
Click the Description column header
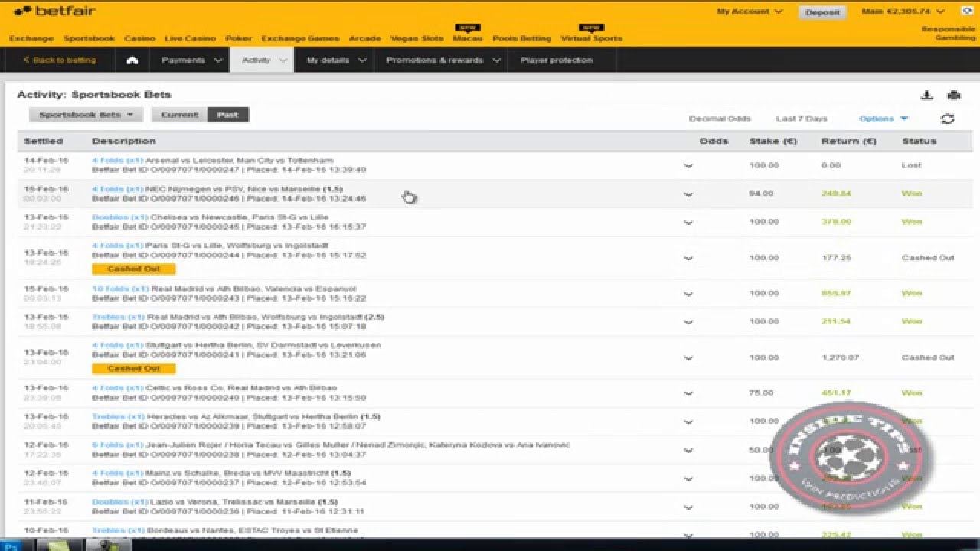tap(123, 141)
